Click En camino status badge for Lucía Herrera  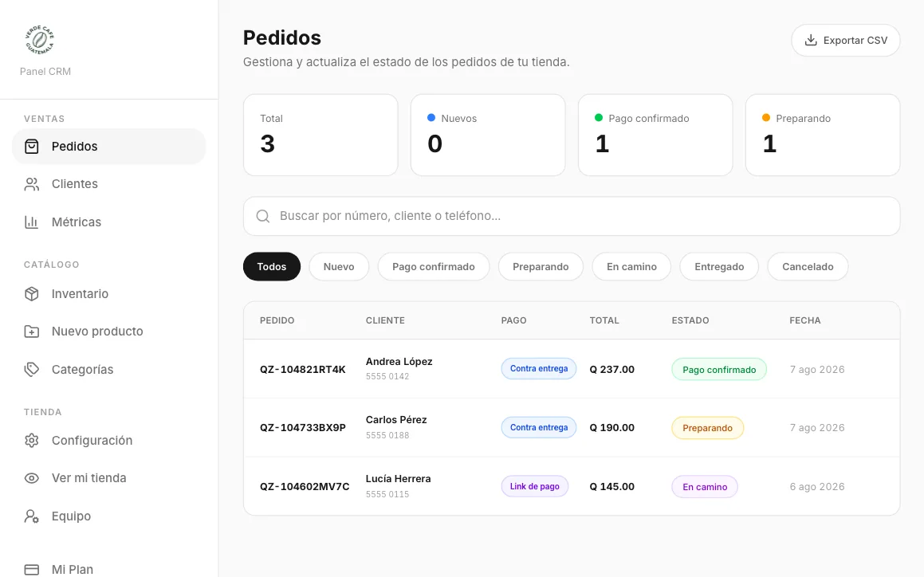[x=705, y=488]
